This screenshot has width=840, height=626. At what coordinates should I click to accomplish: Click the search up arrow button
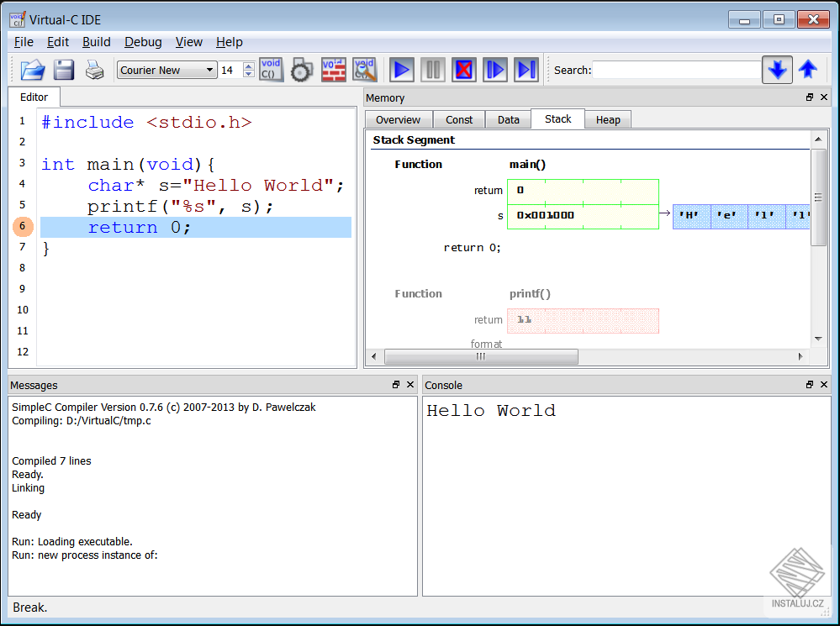pyautogui.click(x=808, y=70)
